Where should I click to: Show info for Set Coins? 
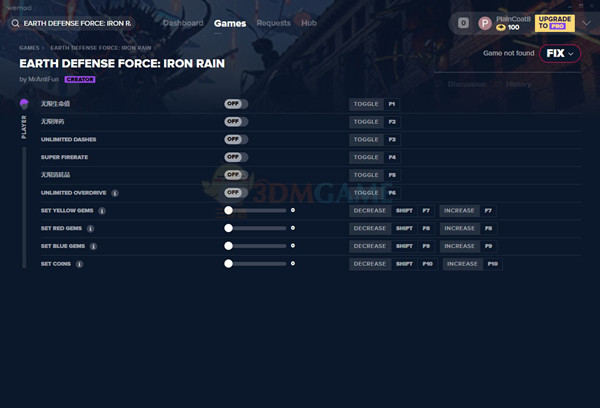click(x=79, y=264)
